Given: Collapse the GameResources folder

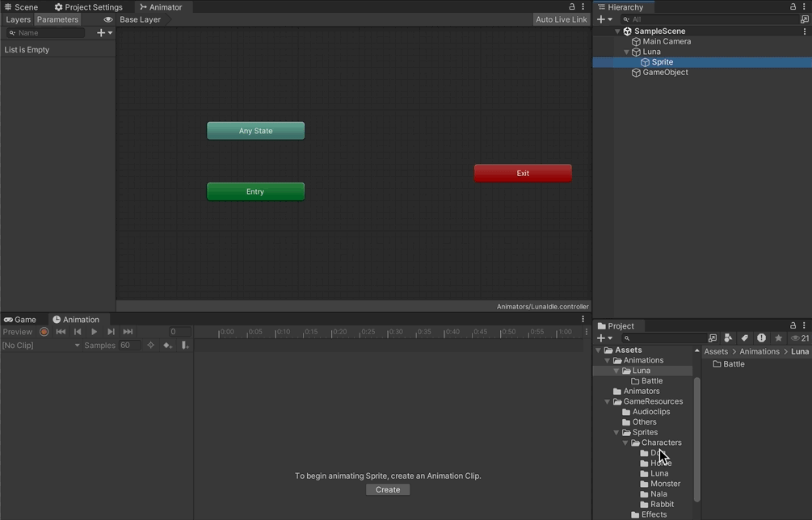Looking at the screenshot, I should coord(608,401).
